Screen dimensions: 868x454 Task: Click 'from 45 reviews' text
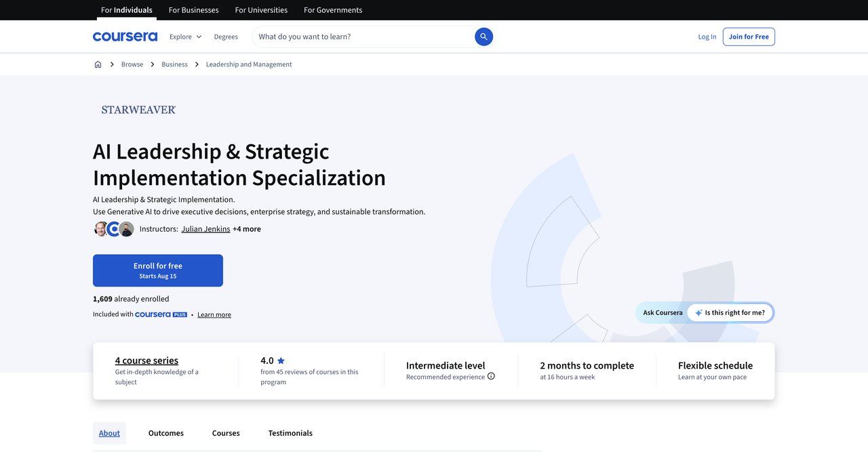pos(309,377)
